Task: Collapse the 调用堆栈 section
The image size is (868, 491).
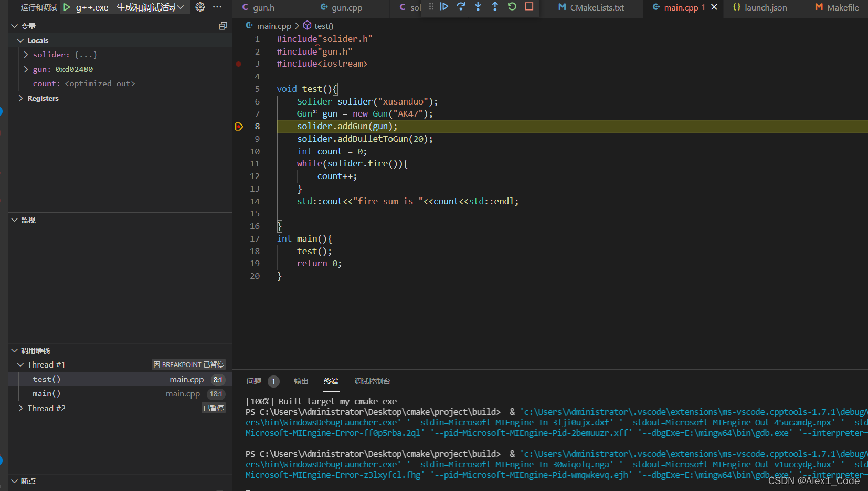Action: (x=15, y=351)
